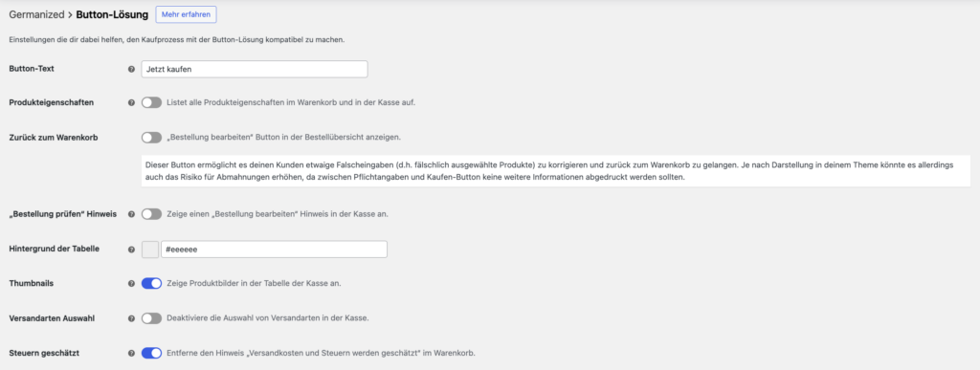Show help icon for Bestellung prüfen Hinweis
Viewport: 980px width, 370px height.
click(131, 214)
